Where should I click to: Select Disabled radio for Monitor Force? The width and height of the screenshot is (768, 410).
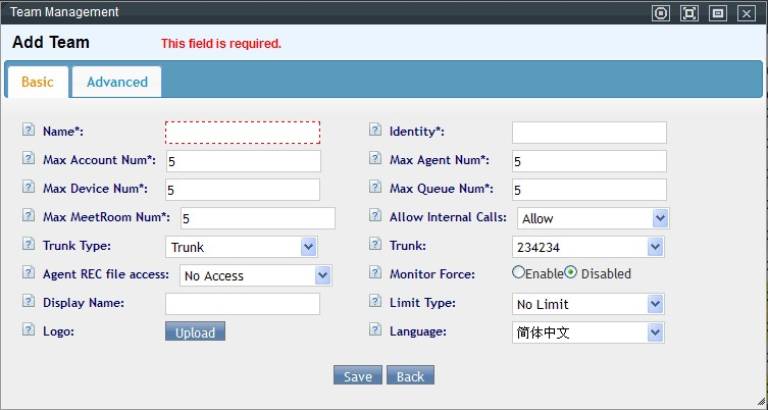(x=571, y=273)
